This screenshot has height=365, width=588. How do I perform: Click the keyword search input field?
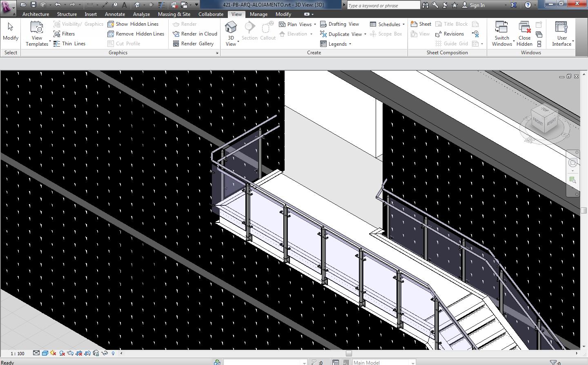[383, 5]
